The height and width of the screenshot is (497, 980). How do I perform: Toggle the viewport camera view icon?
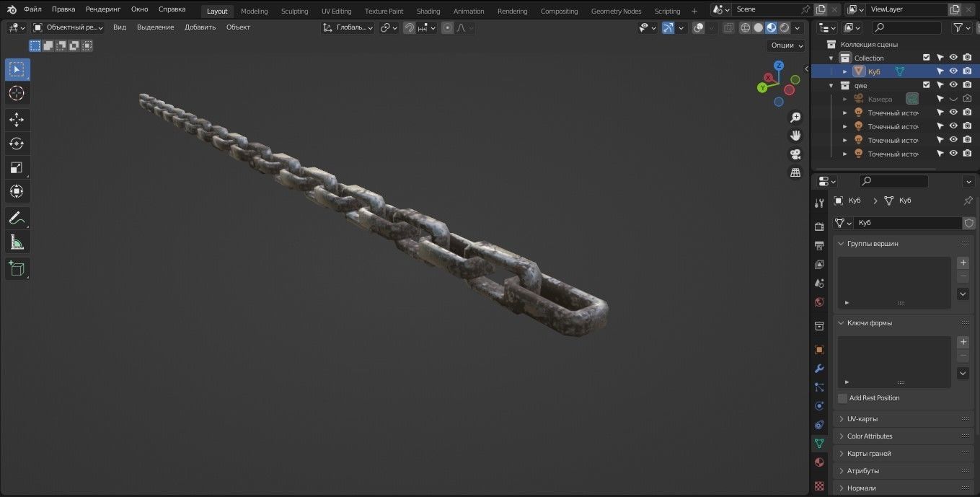(795, 154)
